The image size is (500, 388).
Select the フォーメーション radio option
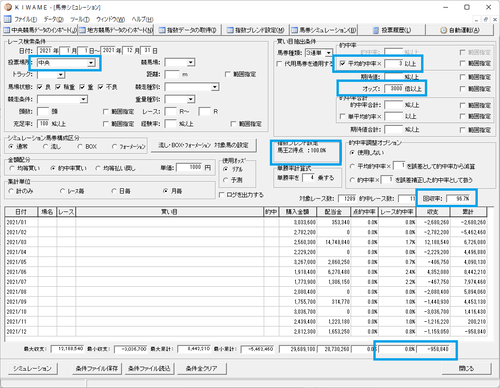coord(114,146)
